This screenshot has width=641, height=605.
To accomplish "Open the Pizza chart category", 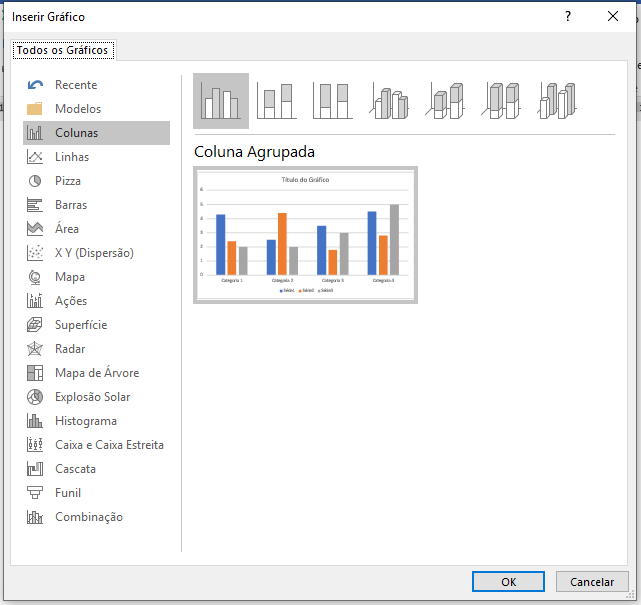I will pyautogui.click(x=68, y=181).
